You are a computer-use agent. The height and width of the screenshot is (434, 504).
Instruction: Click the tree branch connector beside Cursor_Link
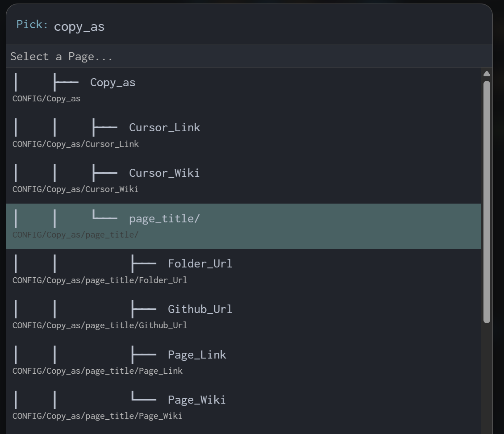pyautogui.click(x=105, y=128)
